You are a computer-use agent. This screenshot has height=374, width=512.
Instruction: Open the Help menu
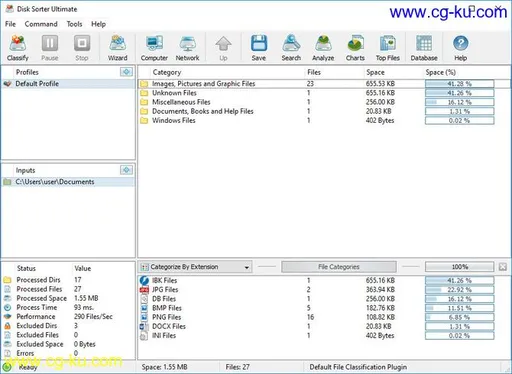pyautogui.click(x=98, y=24)
